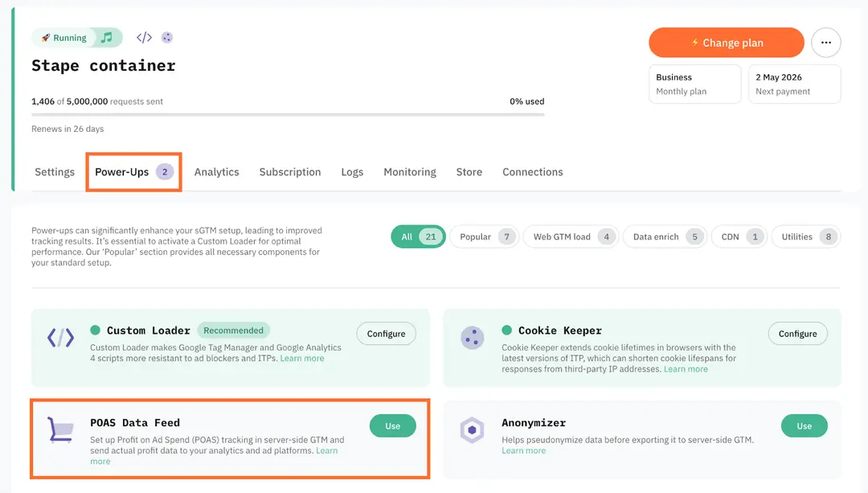
Task: Click the code brackets icon beside Running badge
Action: click(144, 38)
